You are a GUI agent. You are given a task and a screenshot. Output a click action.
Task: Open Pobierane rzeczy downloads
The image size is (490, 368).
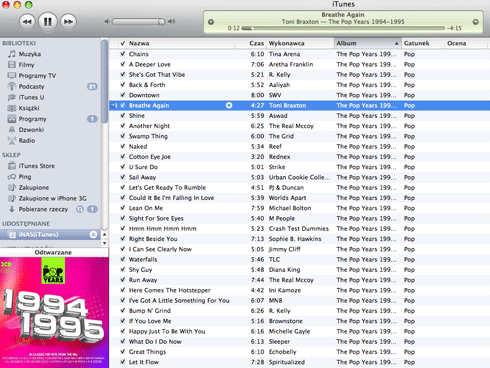pos(43,209)
